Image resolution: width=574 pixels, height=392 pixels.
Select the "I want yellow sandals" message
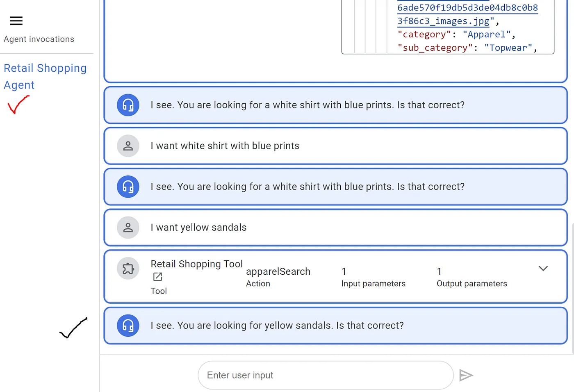(x=198, y=228)
